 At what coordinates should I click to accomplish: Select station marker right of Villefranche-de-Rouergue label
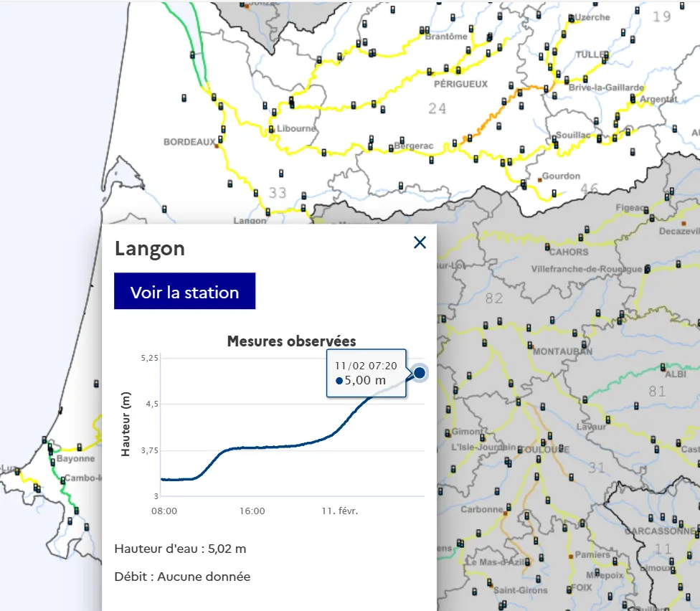click(x=648, y=269)
